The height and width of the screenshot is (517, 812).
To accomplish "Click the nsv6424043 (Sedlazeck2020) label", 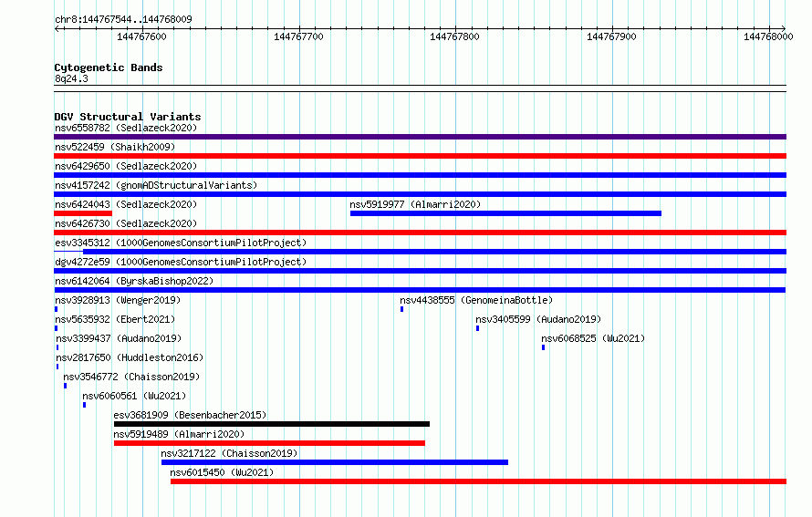I will click(x=126, y=204).
